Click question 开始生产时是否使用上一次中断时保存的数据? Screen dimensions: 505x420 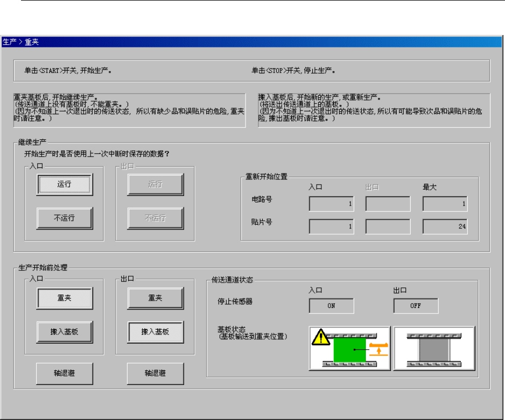click(97, 154)
